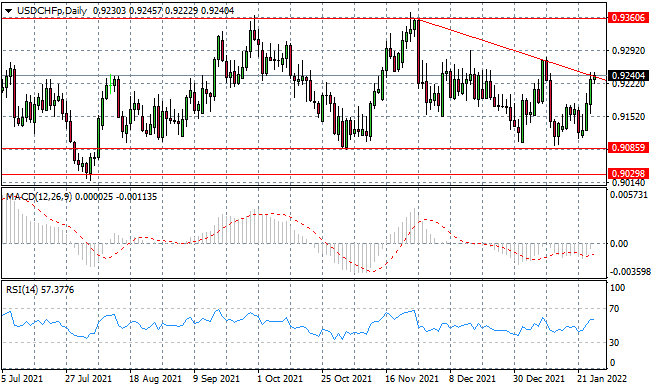
Task: Click the 9 Sep 2021 date label
Action: point(217,379)
